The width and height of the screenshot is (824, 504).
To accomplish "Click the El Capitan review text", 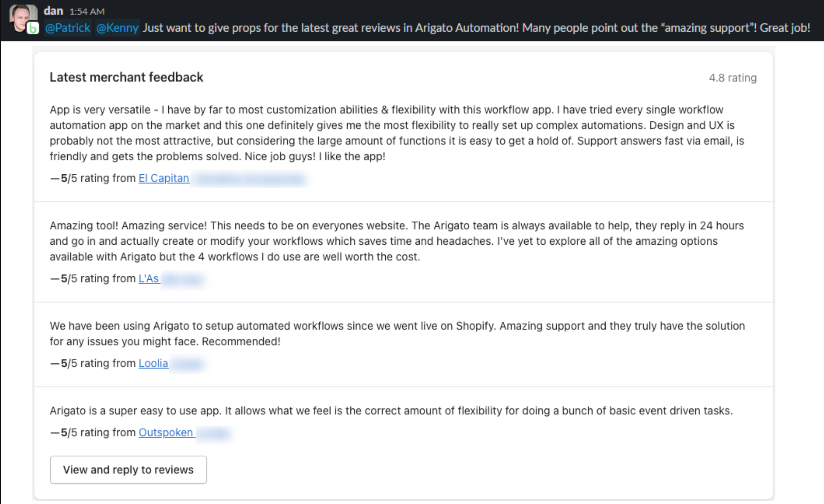I will tap(397, 133).
